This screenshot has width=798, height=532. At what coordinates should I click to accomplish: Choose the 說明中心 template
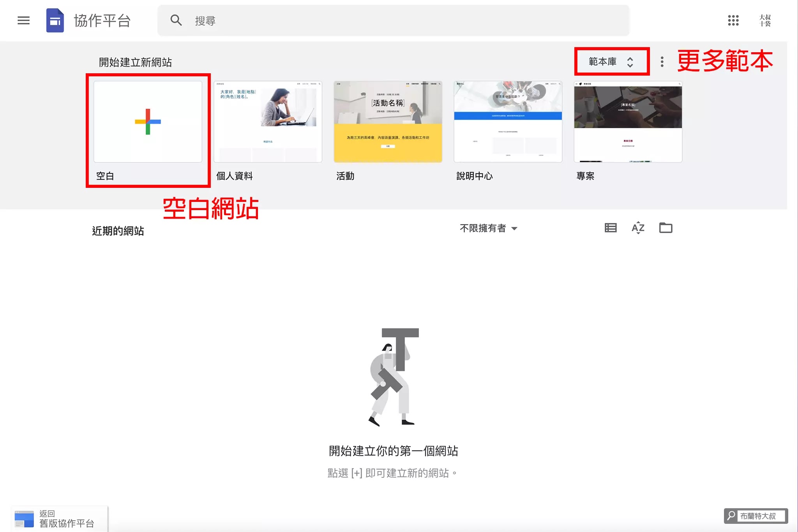[508, 122]
